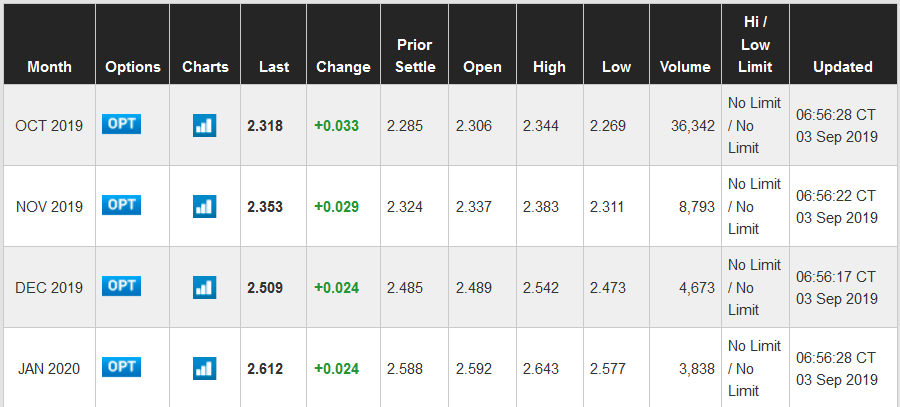Click the Prior Settle column header
900x407 pixels.
[x=414, y=56]
